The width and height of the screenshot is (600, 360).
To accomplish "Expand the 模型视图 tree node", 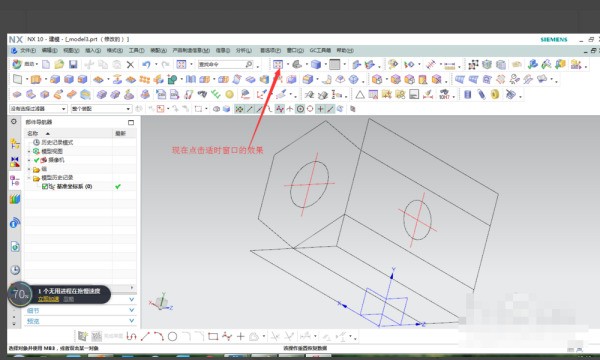I will tap(29, 151).
